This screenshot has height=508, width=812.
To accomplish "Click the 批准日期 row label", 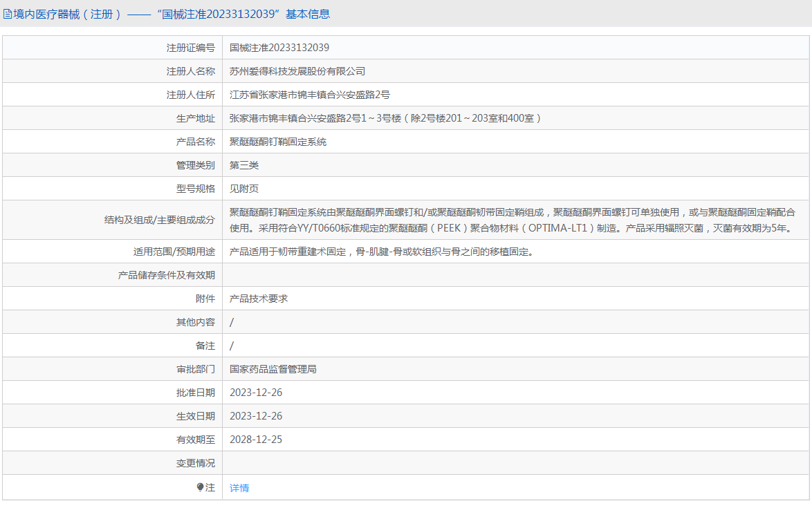I will [x=195, y=393].
